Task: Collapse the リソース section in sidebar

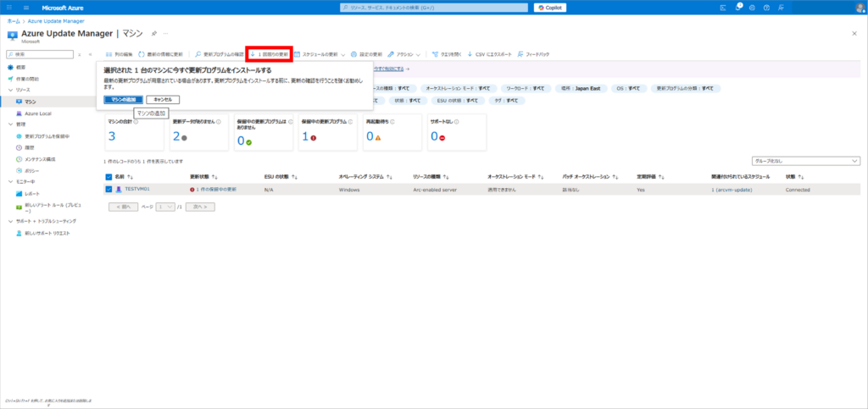Action: click(x=9, y=89)
